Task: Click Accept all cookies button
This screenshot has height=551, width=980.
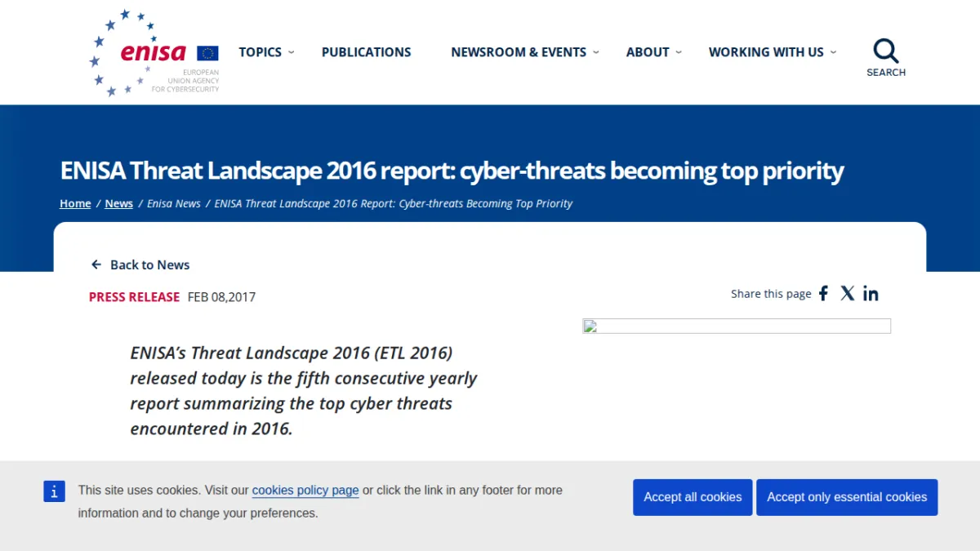Action: (x=693, y=497)
